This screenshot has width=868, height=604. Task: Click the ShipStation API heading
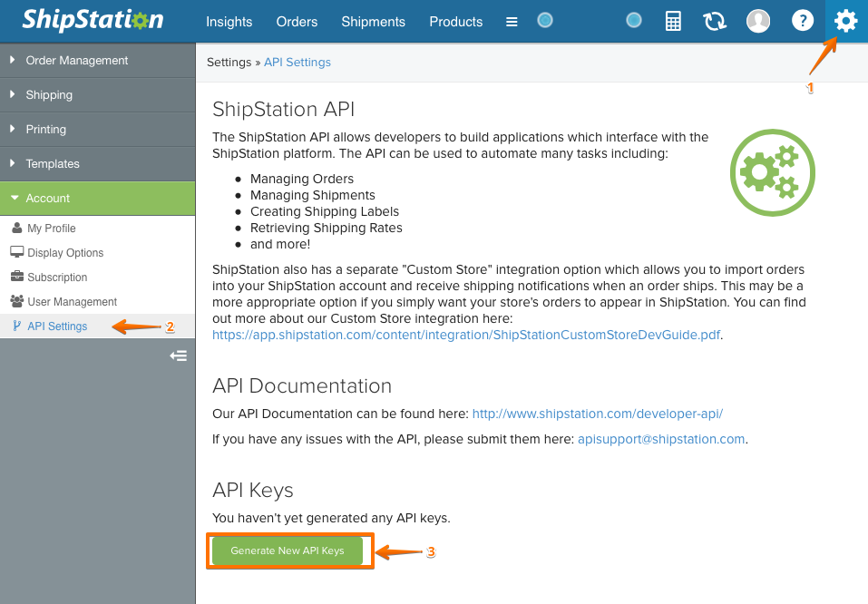pos(283,109)
